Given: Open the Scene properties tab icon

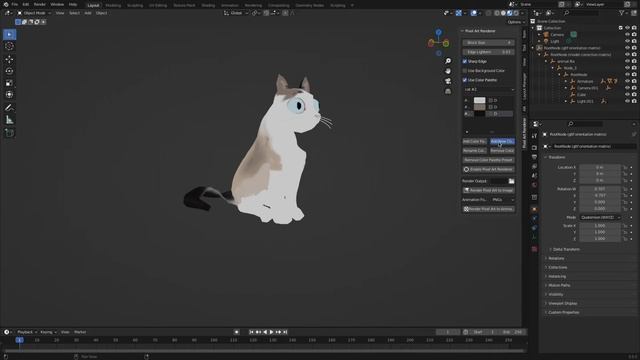Looking at the screenshot, I should [x=534, y=176].
